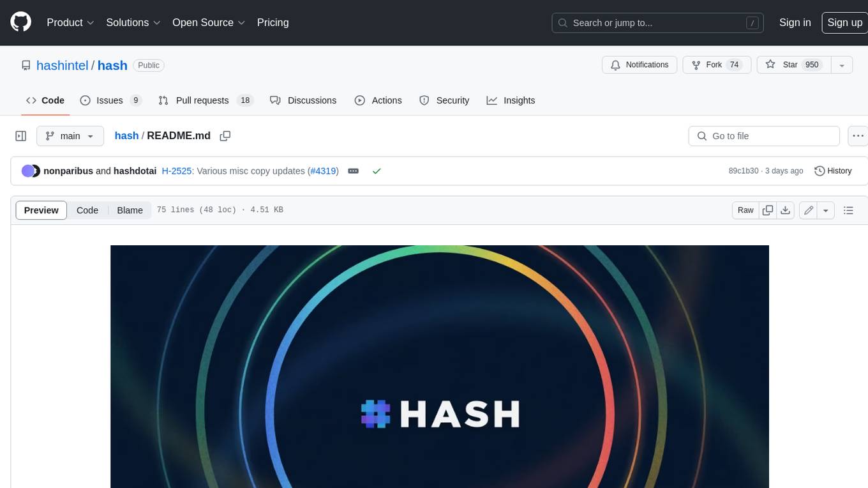Copy the README.md file path
The height and width of the screenshot is (488, 868).
click(225, 136)
